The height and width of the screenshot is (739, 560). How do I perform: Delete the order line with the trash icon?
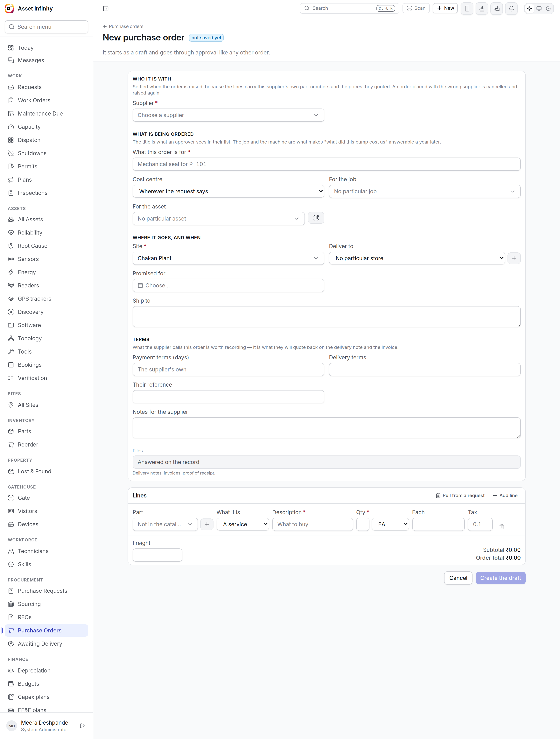coord(501,526)
